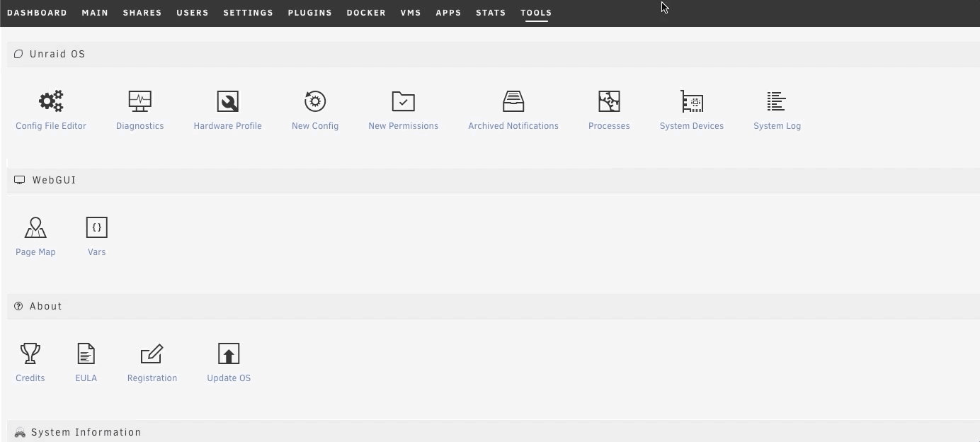Image resolution: width=980 pixels, height=442 pixels.
Task: Click the System Devices card icon
Action: [x=692, y=101]
